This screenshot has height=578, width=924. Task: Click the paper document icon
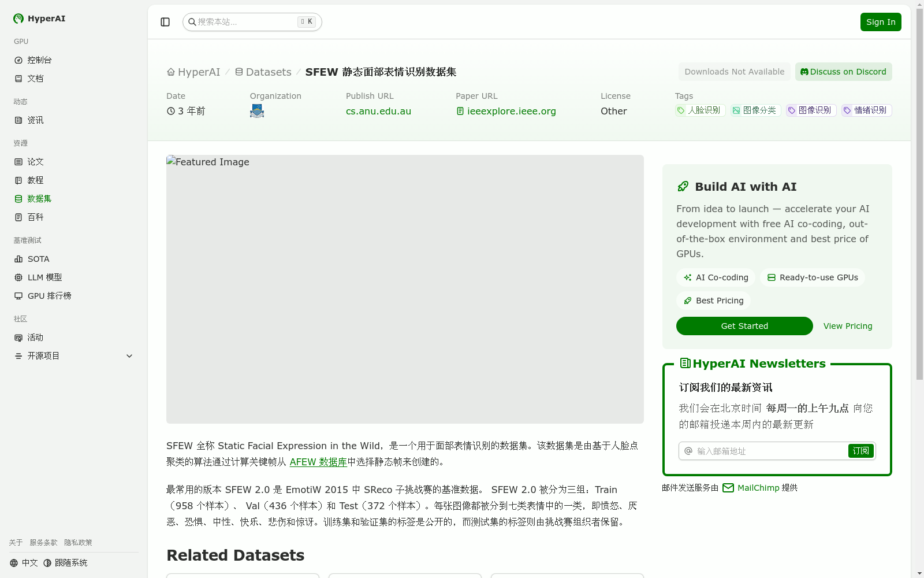(x=460, y=111)
